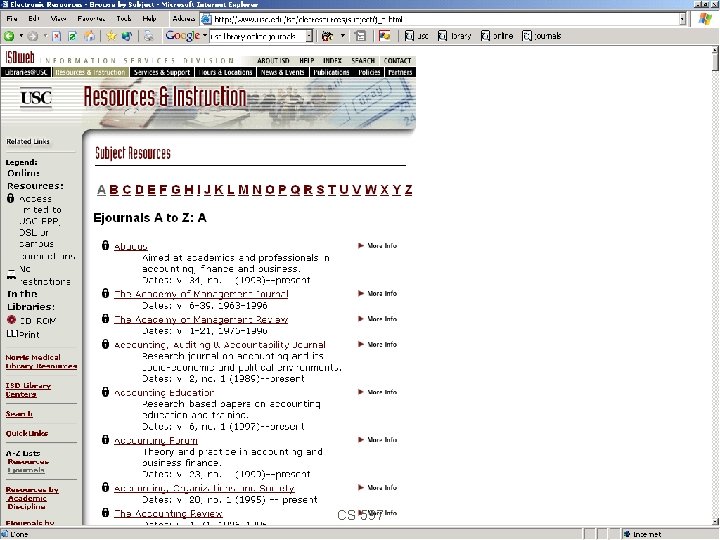The image size is (720, 540).
Task: Click the Google toolbar logo
Action: click(x=182, y=35)
